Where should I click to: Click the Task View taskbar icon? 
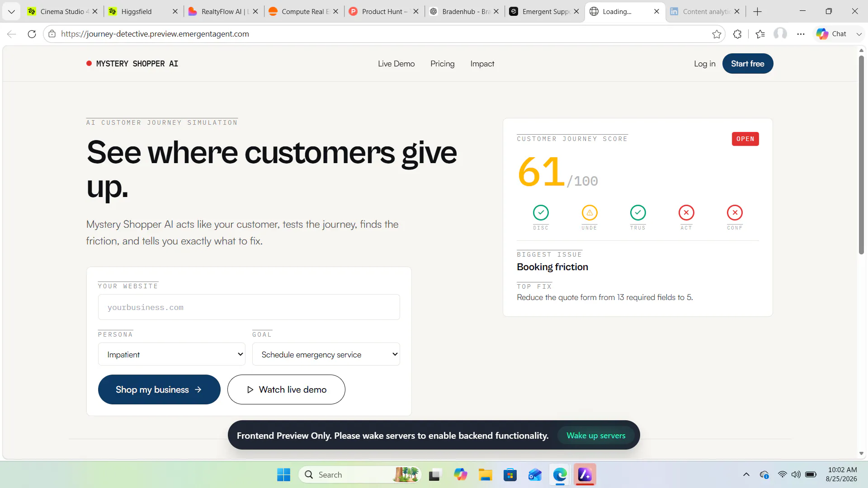pyautogui.click(x=435, y=475)
